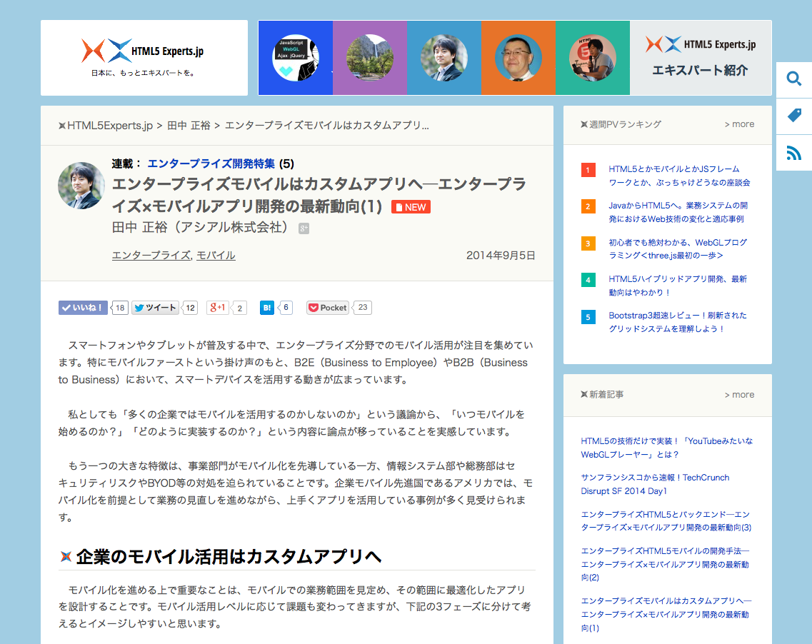
Task: Expand weekly PV ranking with more link
Action: coord(738,124)
